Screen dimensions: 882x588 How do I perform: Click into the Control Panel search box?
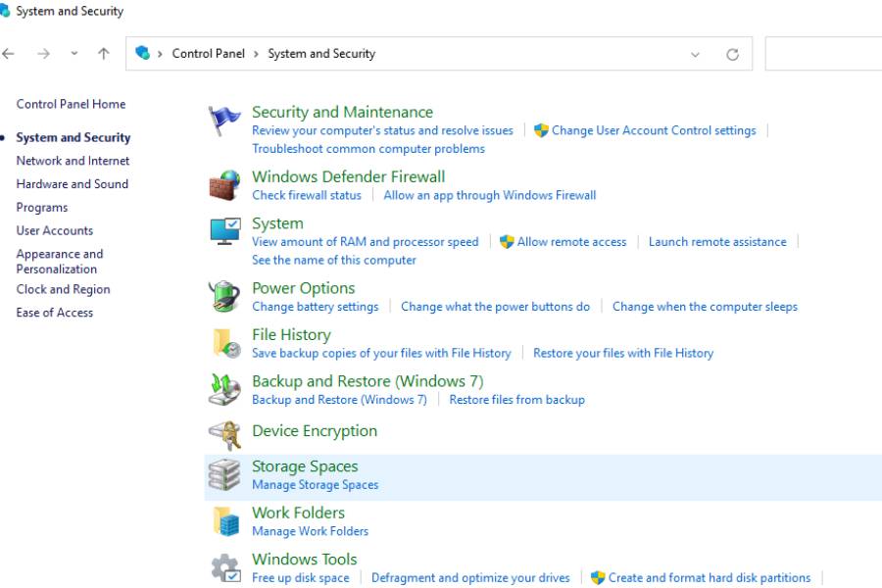tap(823, 54)
